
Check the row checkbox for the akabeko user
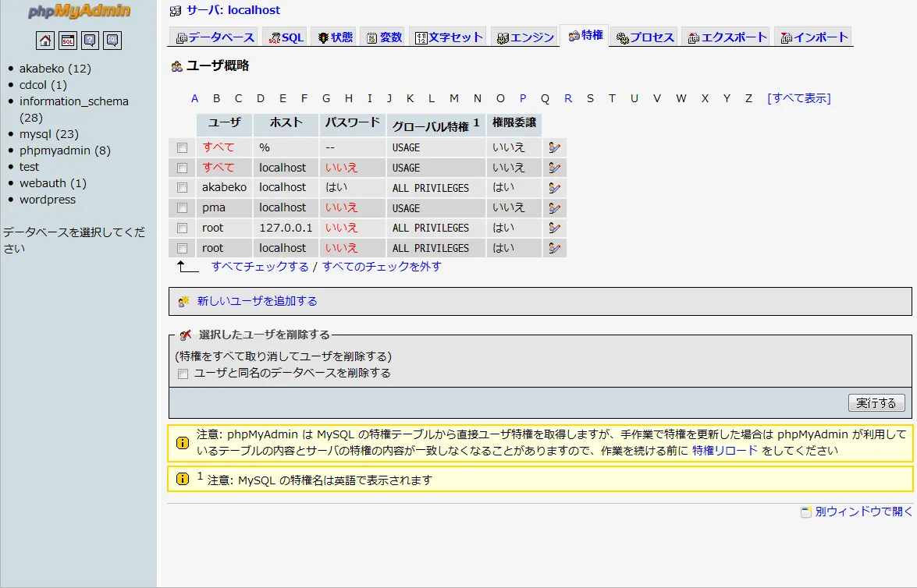tap(183, 187)
